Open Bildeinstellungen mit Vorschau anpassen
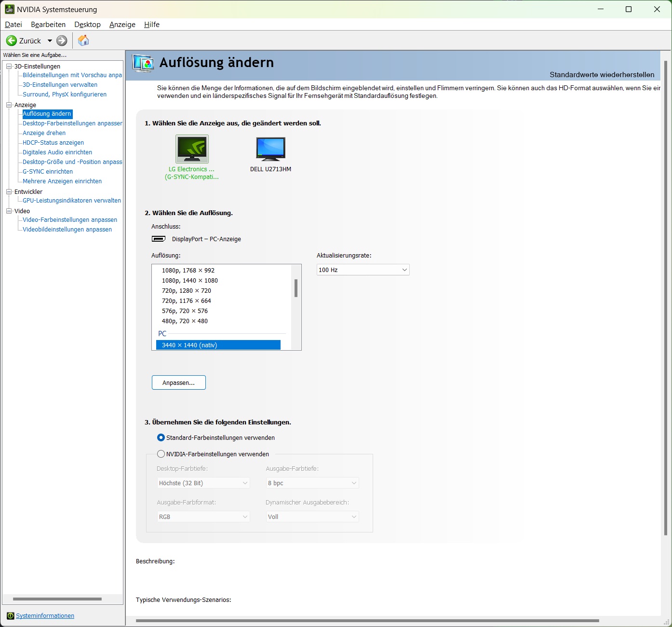Screen dimensions: 672x627 coord(72,75)
